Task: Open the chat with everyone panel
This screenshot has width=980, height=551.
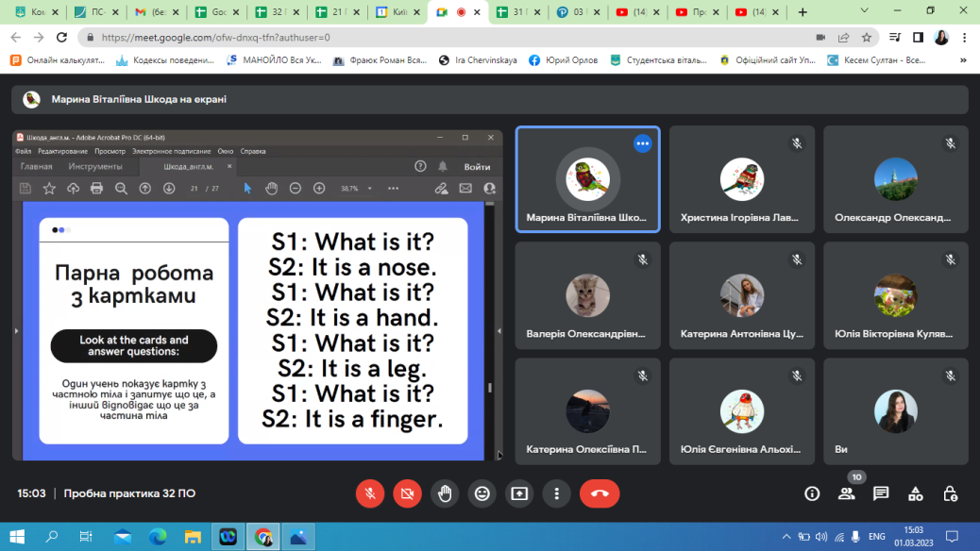Action: [881, 493]
